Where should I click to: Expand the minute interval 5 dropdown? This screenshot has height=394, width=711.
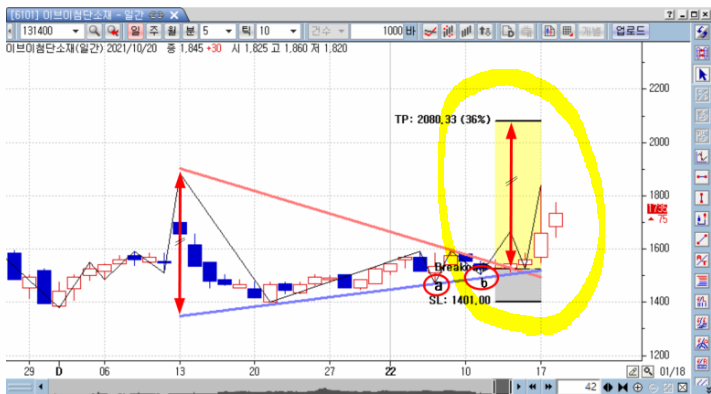(x=229, y=31)
